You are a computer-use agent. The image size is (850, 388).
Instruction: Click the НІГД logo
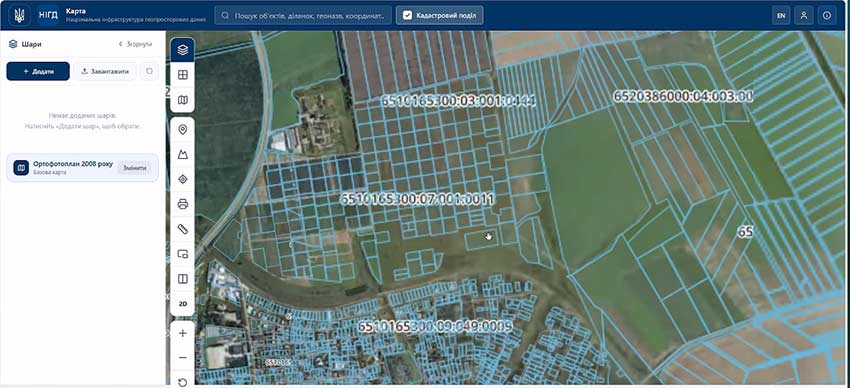pyautogui.click(x=48, y=15)
